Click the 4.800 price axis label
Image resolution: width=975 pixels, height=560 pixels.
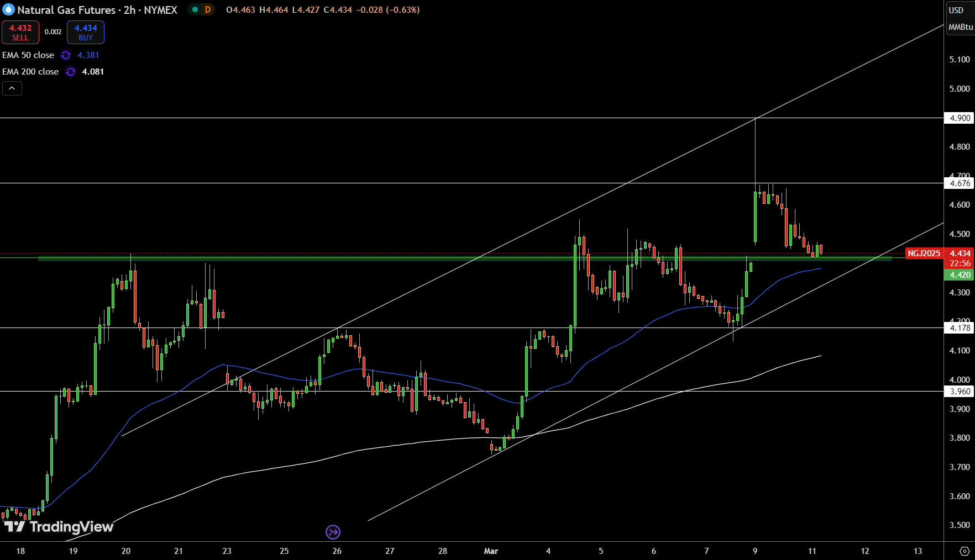tap(960, 147)
